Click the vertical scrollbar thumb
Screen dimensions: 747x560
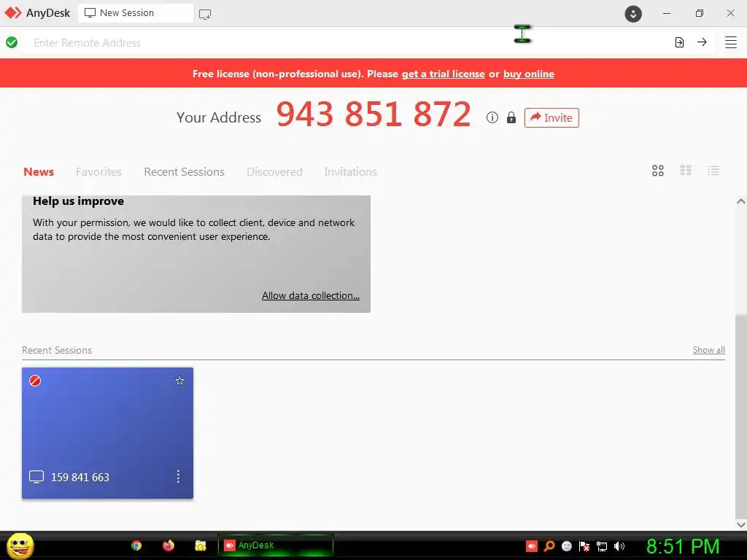[x=741, y=415]
